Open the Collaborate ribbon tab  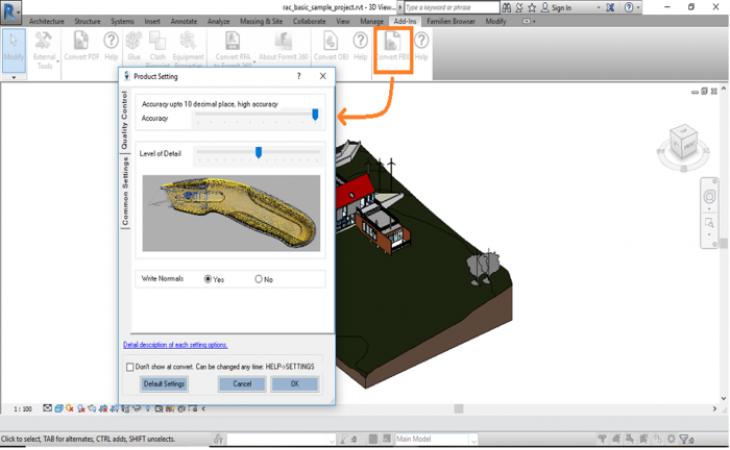pyautogui.click(x=309, y=21)
